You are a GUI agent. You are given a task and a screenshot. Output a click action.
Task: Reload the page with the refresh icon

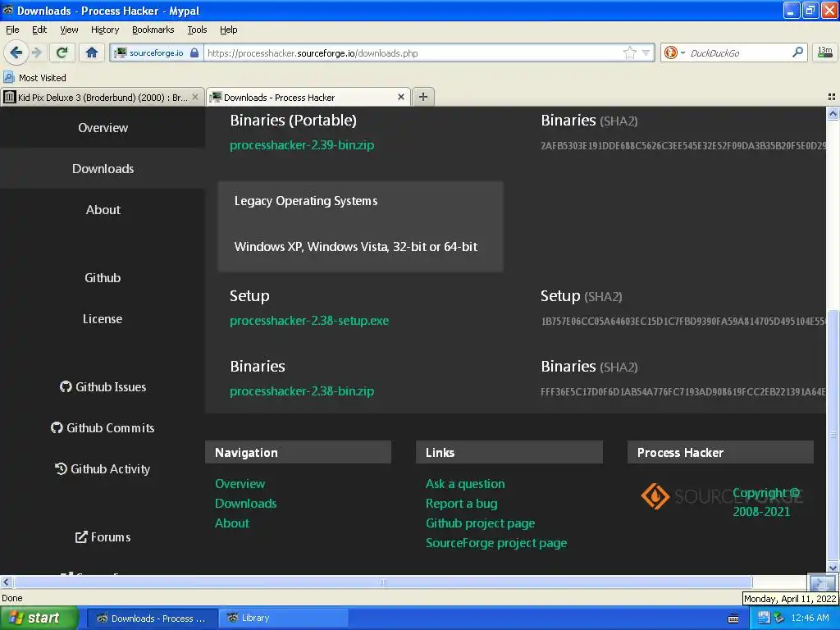click(x=62, y=52)
